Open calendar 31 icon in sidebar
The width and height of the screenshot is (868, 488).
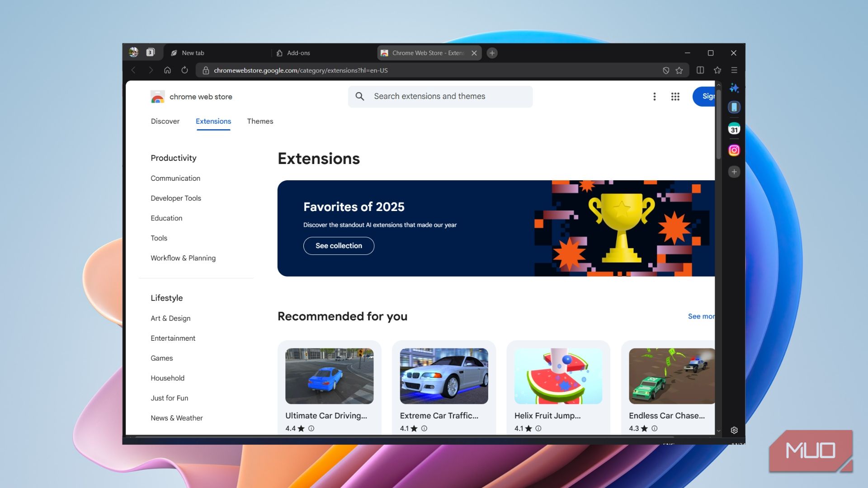(734, 129)
